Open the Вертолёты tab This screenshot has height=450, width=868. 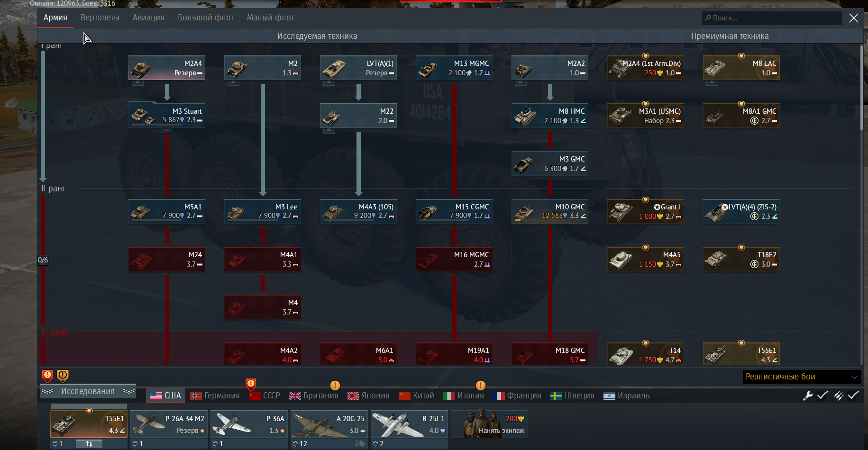[100, 18]
